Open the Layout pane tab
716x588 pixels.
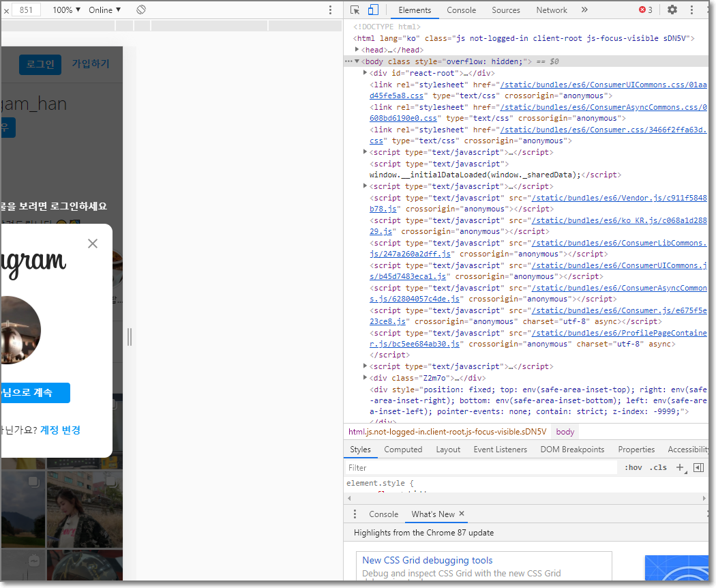tap(448, 450)
